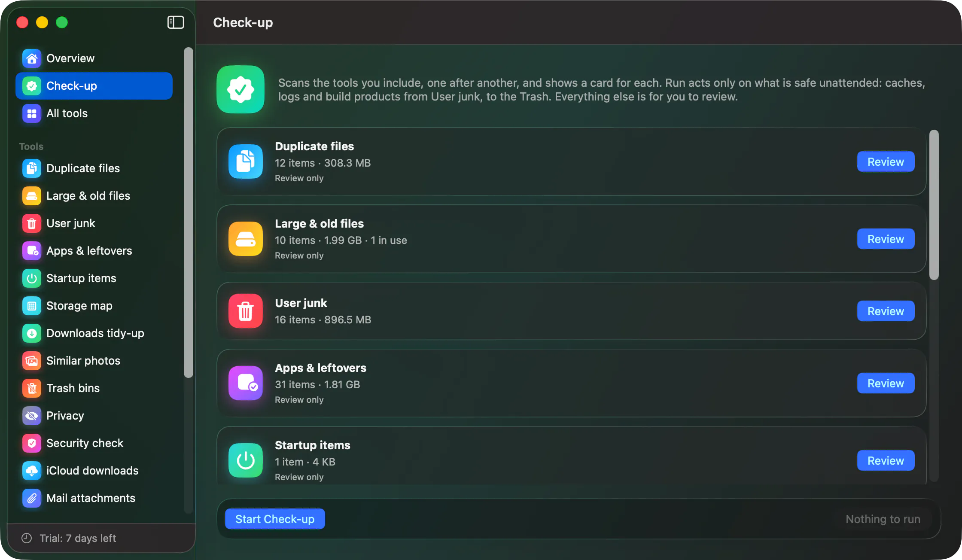Click the Startup items power icon in the sidebar
This screenshot has width=962, height=560.
pyautogui.click(x=32, y=278)
